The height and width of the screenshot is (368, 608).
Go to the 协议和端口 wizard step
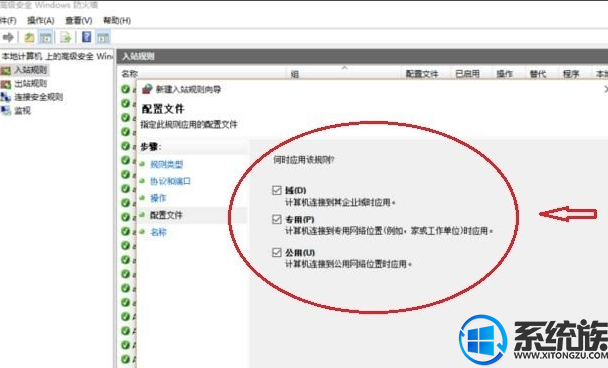(x=170, y=181)
